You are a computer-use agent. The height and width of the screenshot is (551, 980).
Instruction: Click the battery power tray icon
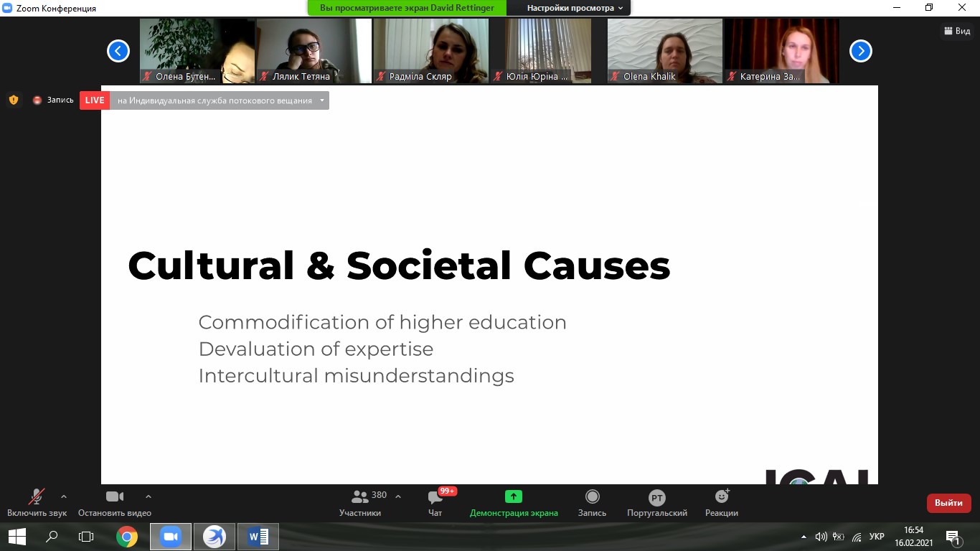(838, 537)
